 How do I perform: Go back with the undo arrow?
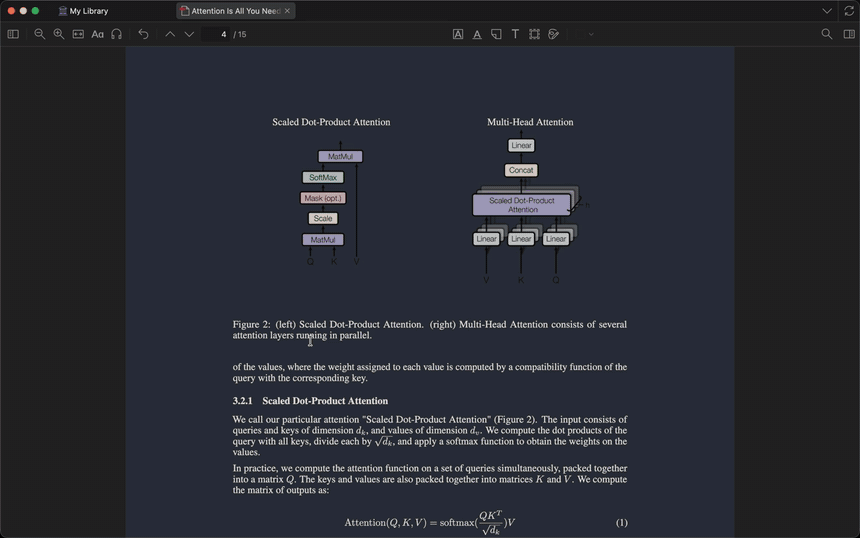click(143, 34)
